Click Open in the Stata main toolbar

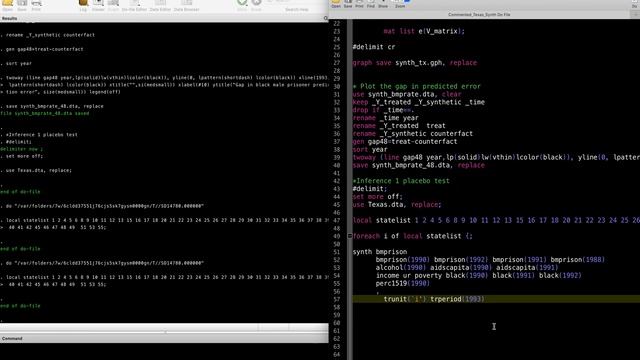[x=7, y=5]
